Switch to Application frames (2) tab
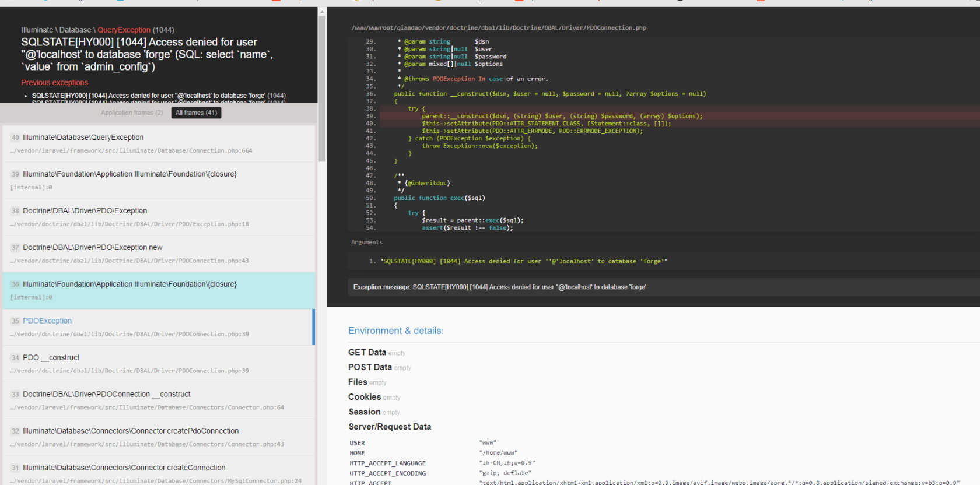Image resolution: width=980 pixels, height=485 pixels. point(132,113)
